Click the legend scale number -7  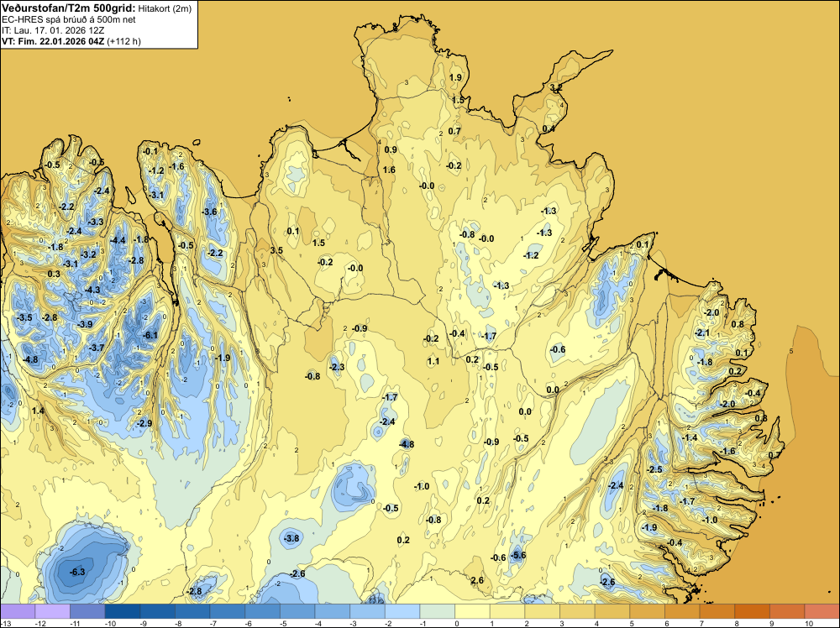(215, 623)
